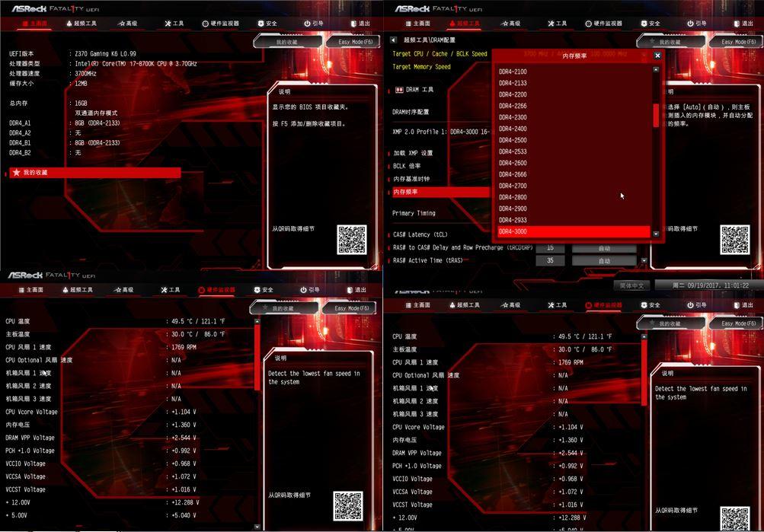Click the 我的收藏 button atop the top-left screenshot
The height and width of the screenshot is (532, 764).
[287, 42]
